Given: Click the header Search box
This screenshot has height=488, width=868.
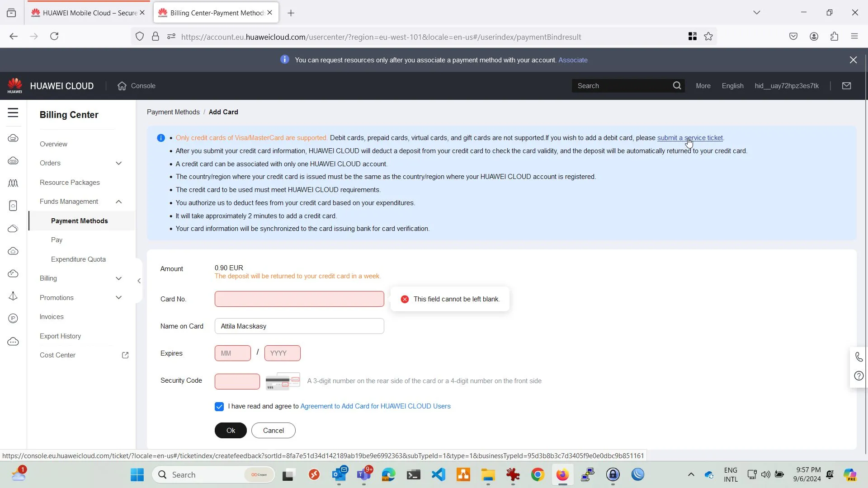Looking at the screenshot, I should click(622, 86).
